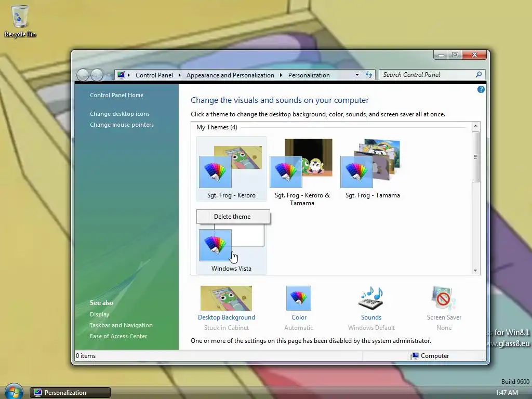
Task: Click the 0 items status bar text
Action: pos(86,355)
